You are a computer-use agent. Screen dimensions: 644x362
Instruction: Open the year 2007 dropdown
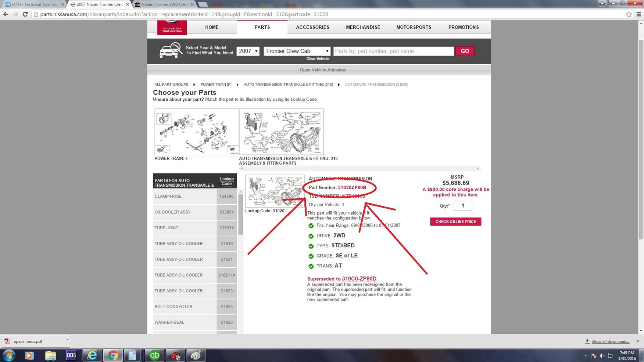tap(248, 51)
